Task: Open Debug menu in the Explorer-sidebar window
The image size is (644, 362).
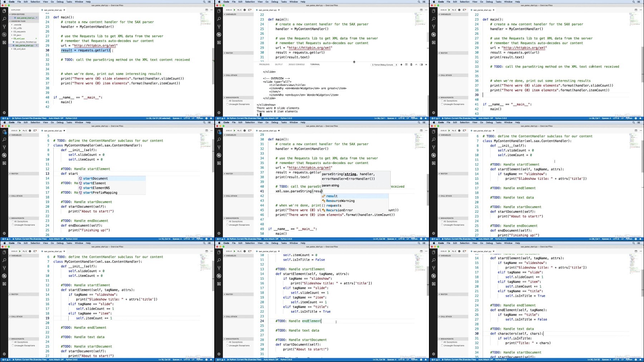Action: click(60, 2)
